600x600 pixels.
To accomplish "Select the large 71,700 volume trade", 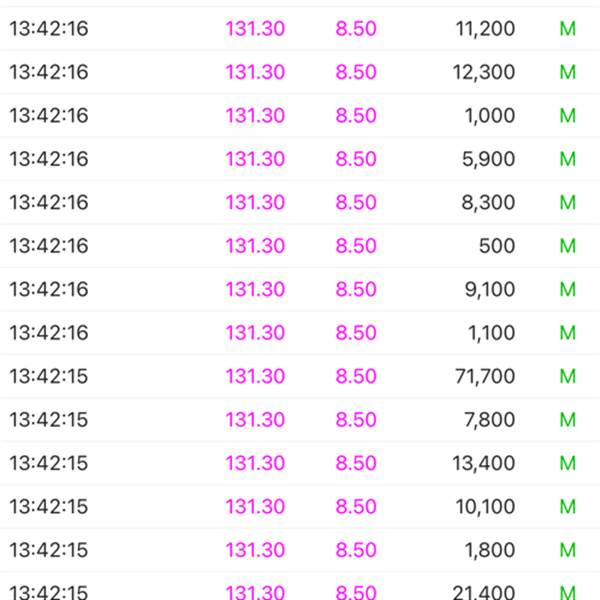I will pyautogui.click(x=484, y=377).
